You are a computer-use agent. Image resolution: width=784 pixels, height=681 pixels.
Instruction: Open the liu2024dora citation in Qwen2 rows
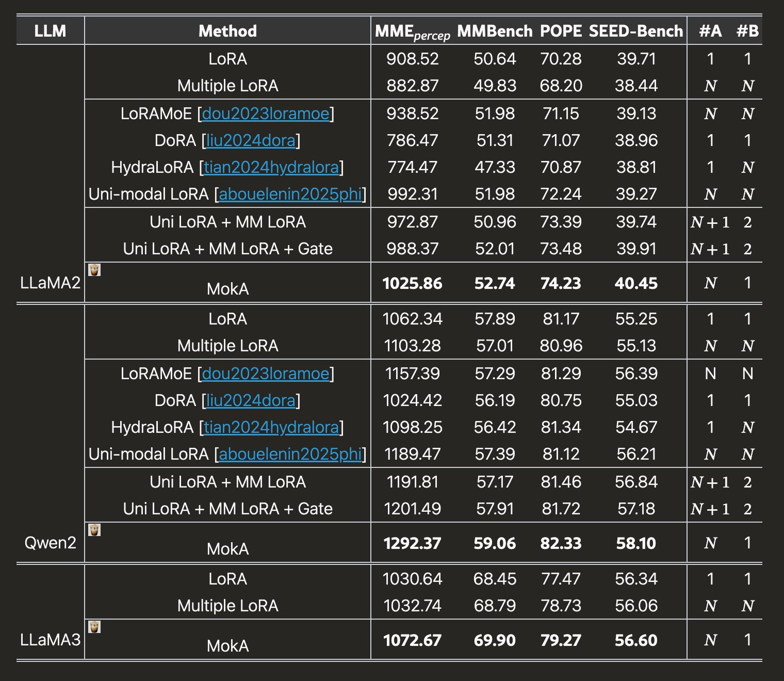pyautogui.click(x=251, y=400)
